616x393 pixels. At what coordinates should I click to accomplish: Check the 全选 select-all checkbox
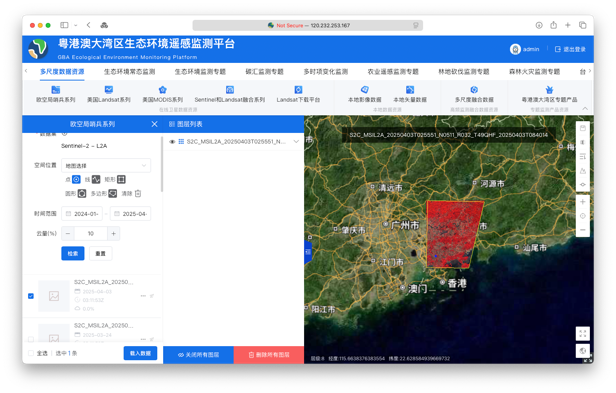pos(31,353)
